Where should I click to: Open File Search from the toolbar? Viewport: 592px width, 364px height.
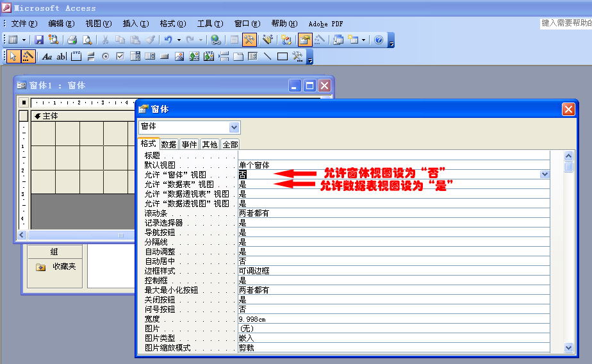(x=54, y=40)
